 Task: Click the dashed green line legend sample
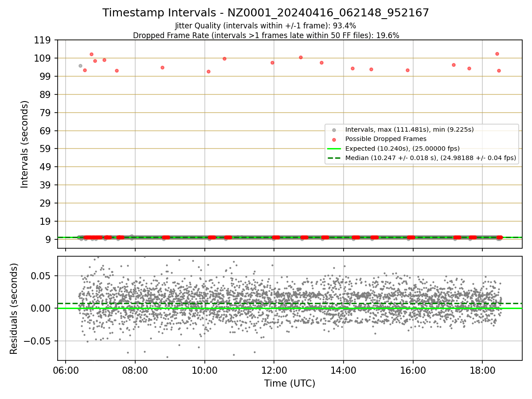(334, 158)
